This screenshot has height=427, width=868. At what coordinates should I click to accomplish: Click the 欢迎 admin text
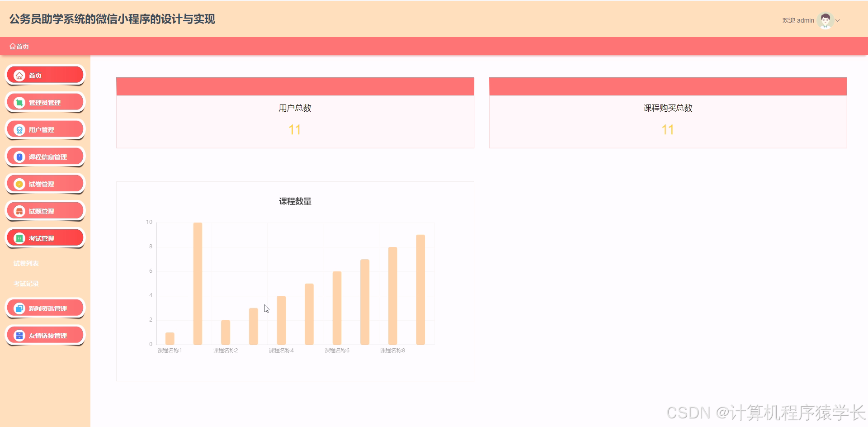pyautogui.click(x=798, y=20)
